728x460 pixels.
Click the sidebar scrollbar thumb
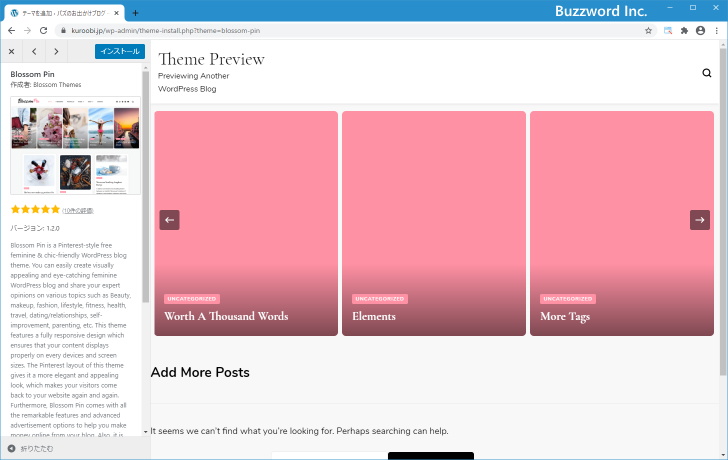tap(146, 187)
